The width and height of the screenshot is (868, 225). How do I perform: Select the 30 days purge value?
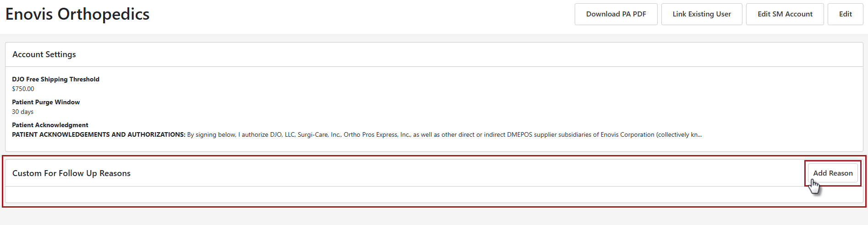coord(22,112)
